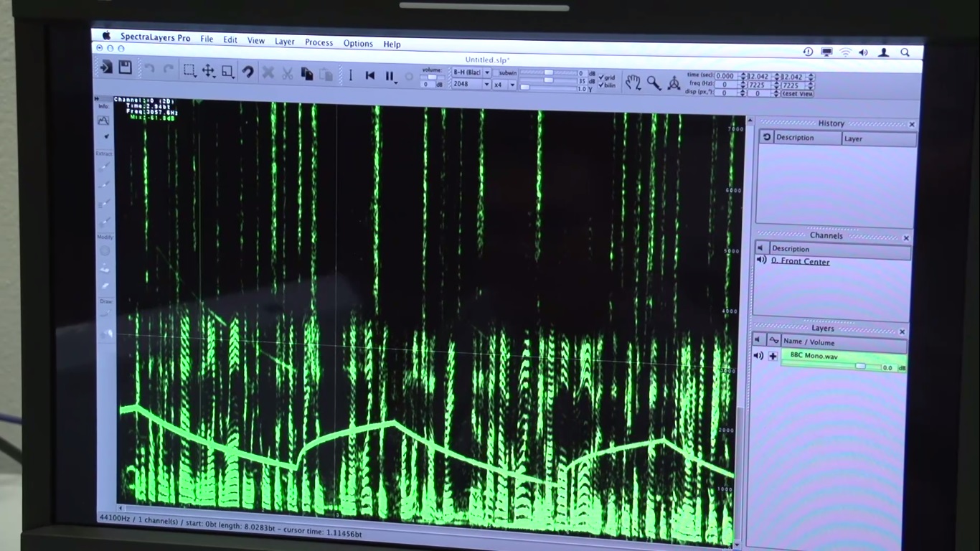Open the File menu
Viewport: 980px width, 551px height.
pyautogui.click(x=207, y=39)
